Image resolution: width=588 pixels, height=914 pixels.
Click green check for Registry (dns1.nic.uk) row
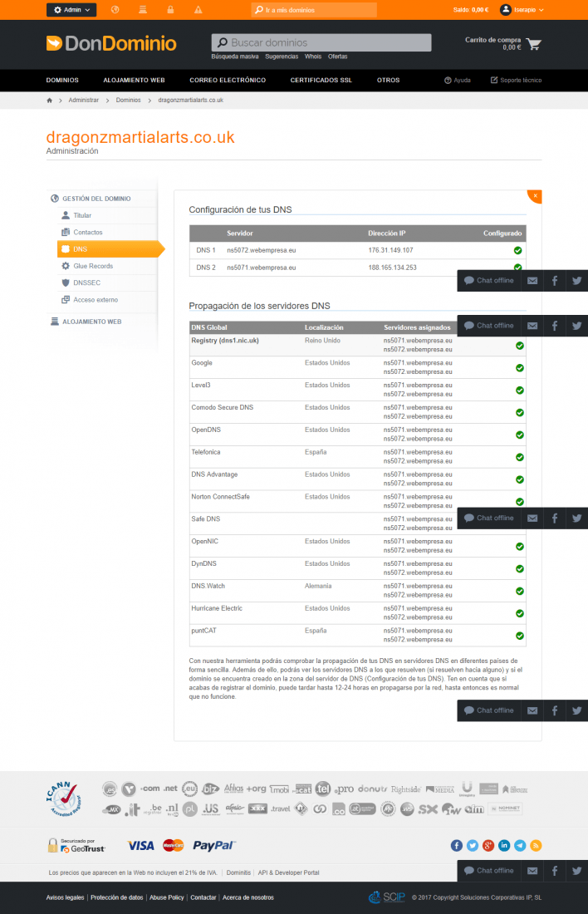coord(520,346)
